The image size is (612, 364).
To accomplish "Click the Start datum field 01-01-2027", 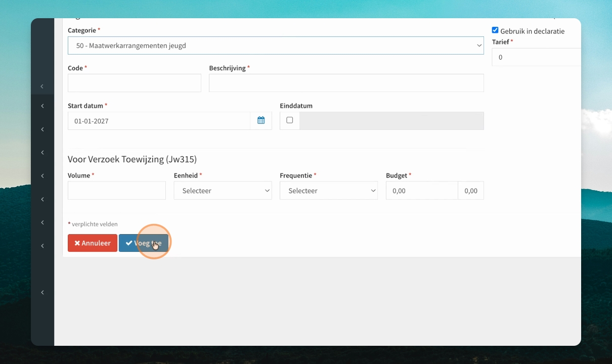I will (159, 121).
